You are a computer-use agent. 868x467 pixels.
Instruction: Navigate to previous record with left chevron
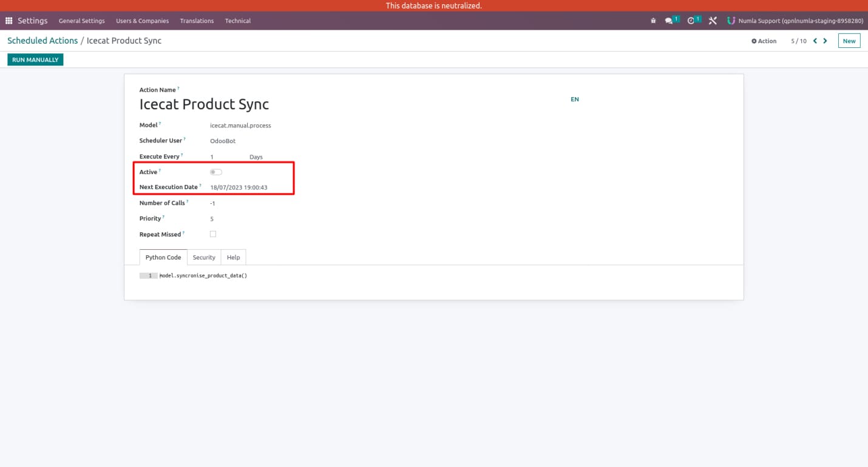pos(815,41)
